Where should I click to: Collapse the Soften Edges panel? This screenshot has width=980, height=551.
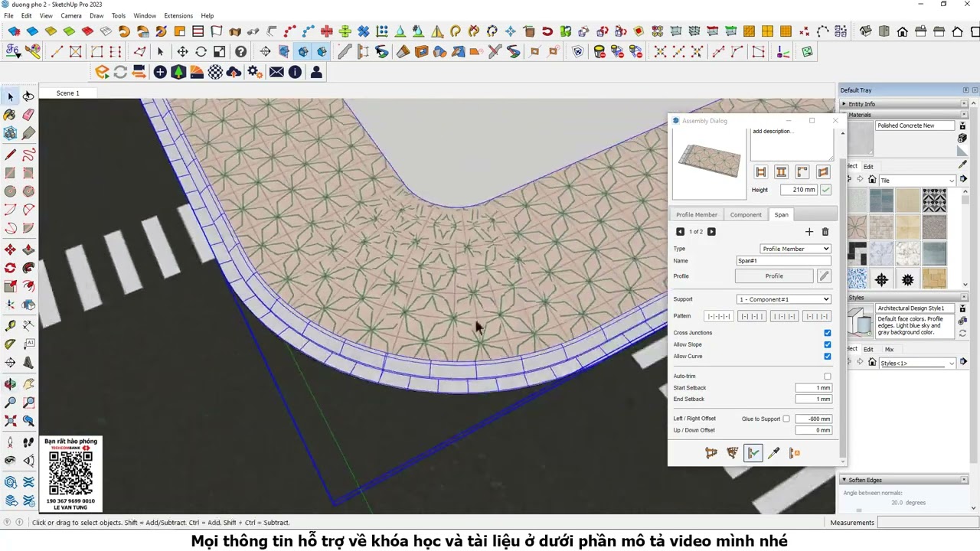pos(905,480)
